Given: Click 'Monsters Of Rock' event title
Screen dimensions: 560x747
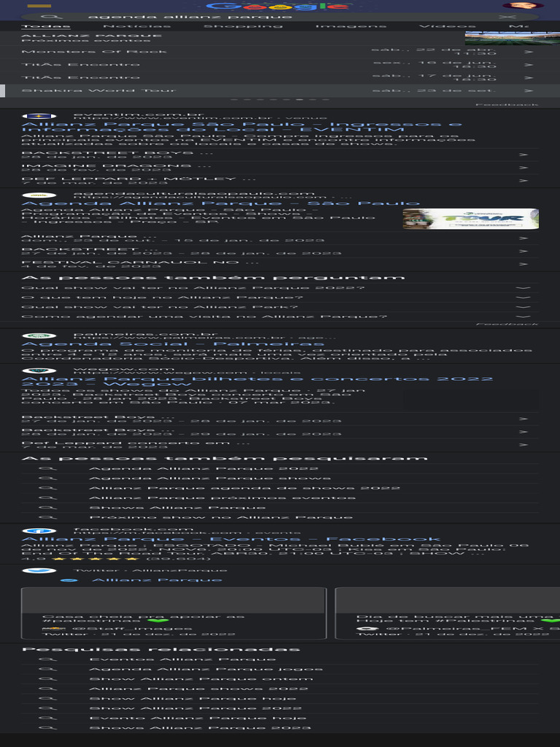Looking at the screenshot, I should click(x=94, y=52).
